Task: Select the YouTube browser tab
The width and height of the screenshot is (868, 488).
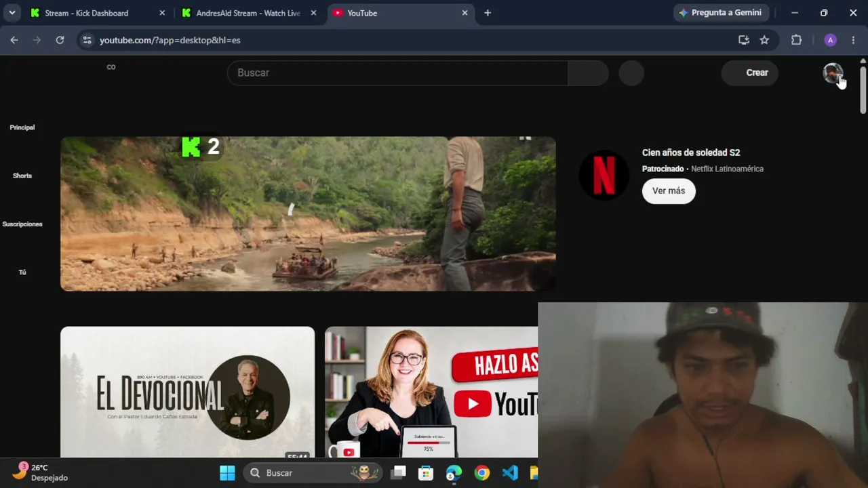Action: click(400, 13)
